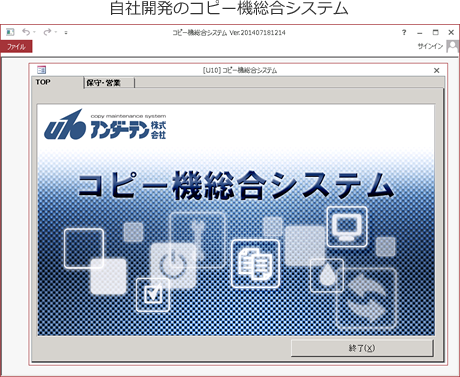Open the undo history dropdown arrow
This screenshot has width=460, height=377.
click(34, 32)
